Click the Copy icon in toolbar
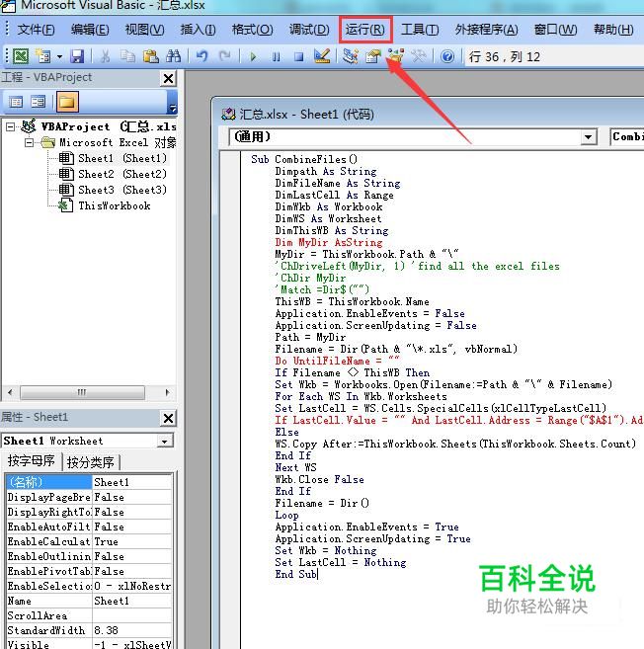 click(127, 56)
